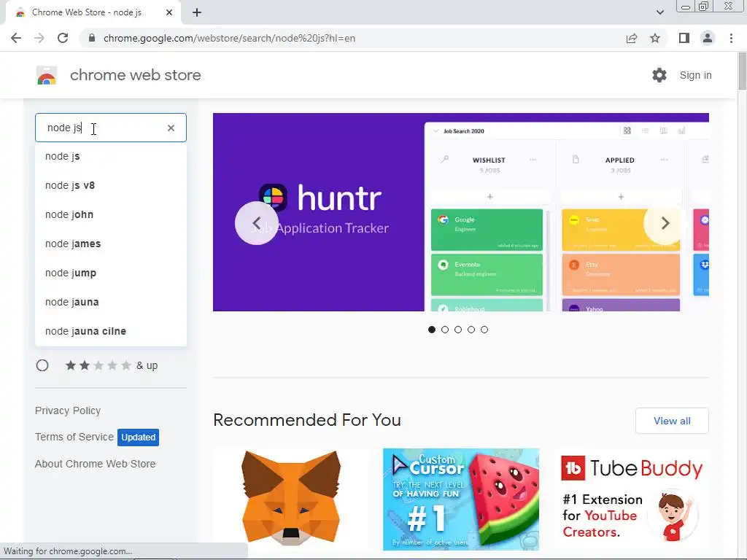The height and width of the screenshot is (560, 747).
Task: Click the Chrome Web Store logo
Action: [47, 75]
